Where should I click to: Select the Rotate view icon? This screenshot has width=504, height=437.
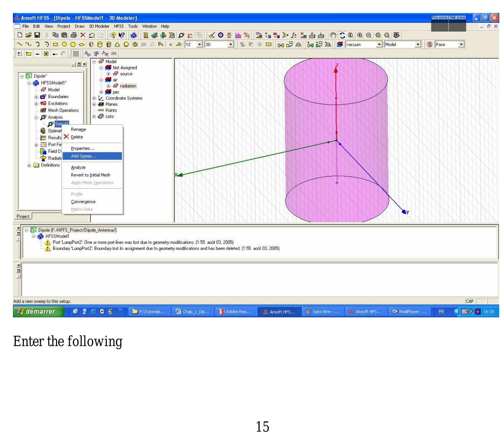[x=343, y=35]
